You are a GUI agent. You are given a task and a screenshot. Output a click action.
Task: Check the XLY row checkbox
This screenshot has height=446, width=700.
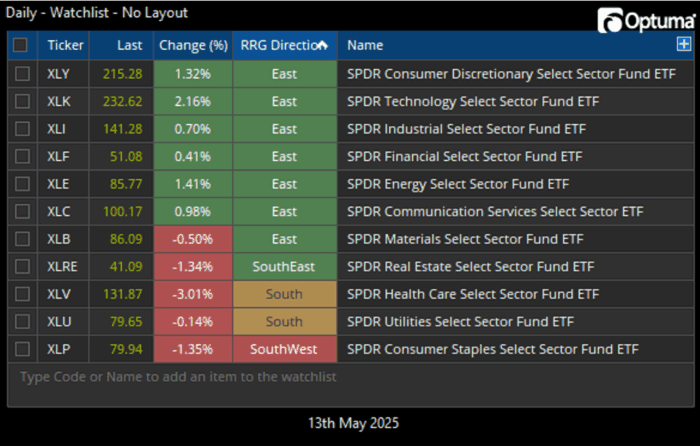(21, 74)
